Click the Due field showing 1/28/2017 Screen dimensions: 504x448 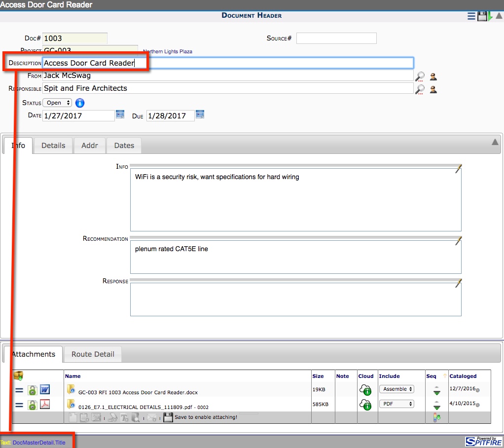pos(170,116)
